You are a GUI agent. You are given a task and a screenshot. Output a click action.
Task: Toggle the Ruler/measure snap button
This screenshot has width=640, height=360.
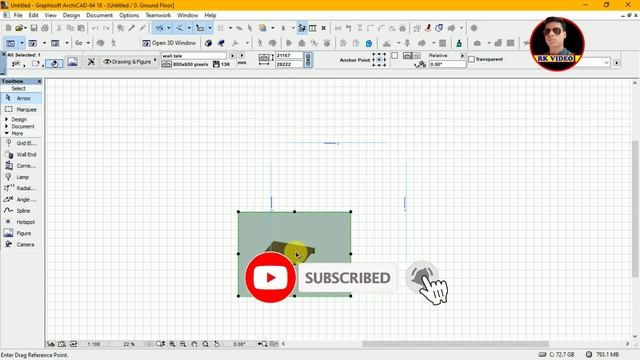point(200,28)
